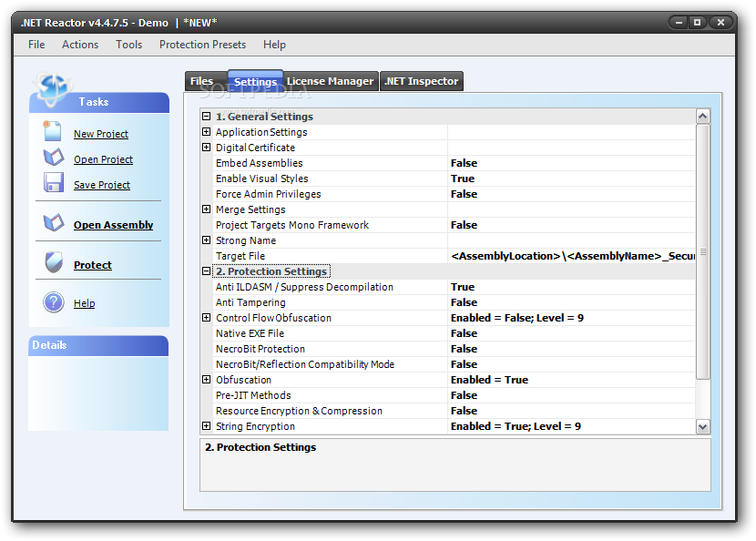756x541 pixels.
Task: Open the Help menu in menu bar
Action: pos(274,45)
